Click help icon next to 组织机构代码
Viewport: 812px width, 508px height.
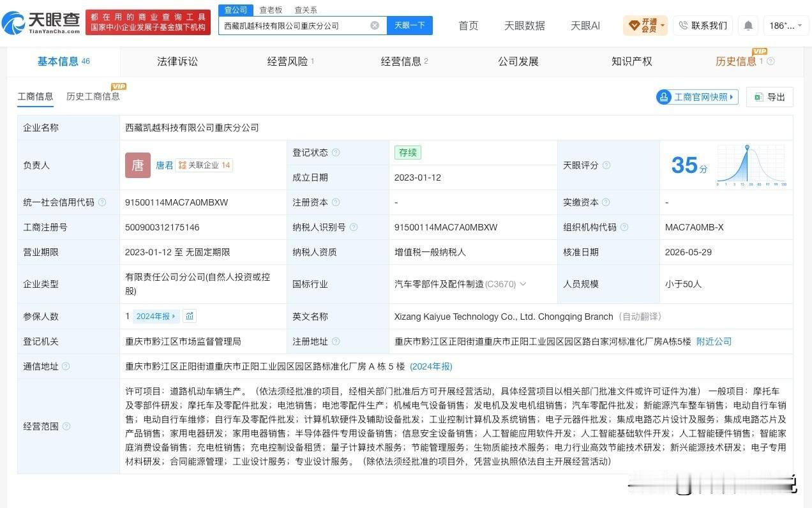[x=624, y=227]
